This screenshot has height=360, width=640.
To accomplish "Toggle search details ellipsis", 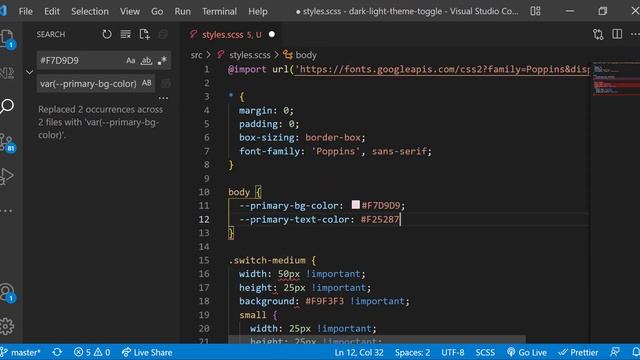I will click(x=163, y=98).
